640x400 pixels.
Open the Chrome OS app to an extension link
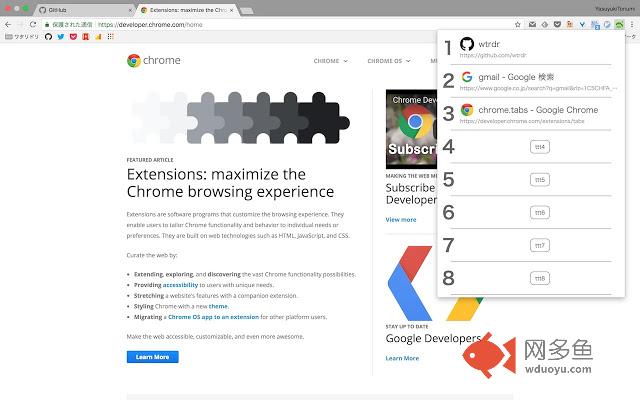click(213, 317)
